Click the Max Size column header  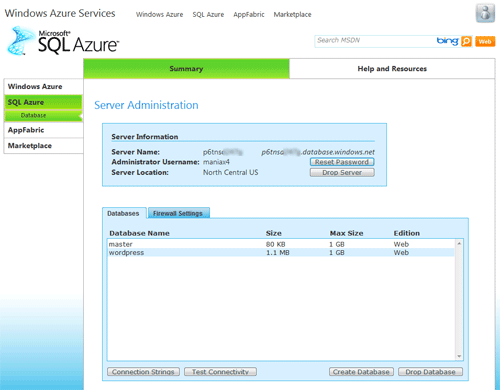tap(346, 233)
